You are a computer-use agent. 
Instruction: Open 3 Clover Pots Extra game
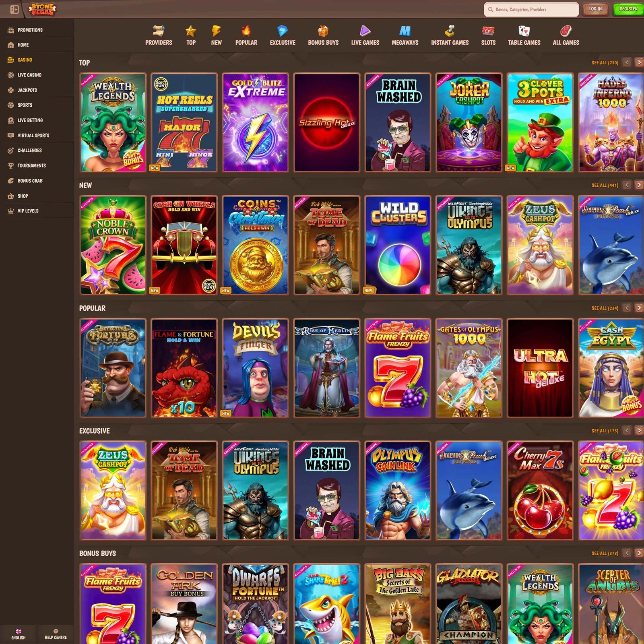tap(540, 123)
